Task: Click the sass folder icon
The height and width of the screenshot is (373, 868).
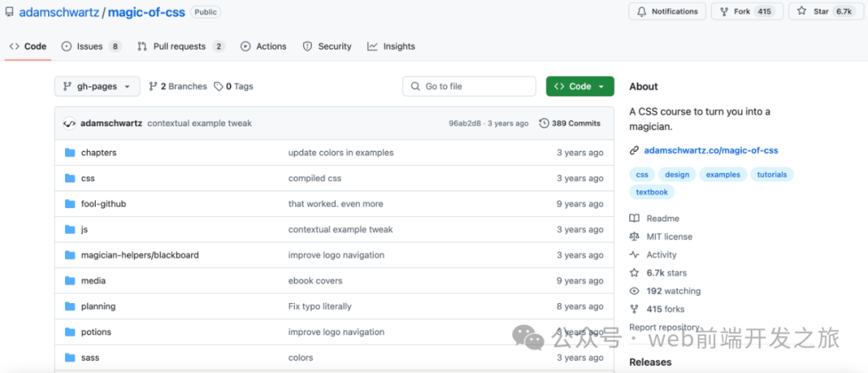Action: pos(70,358)
